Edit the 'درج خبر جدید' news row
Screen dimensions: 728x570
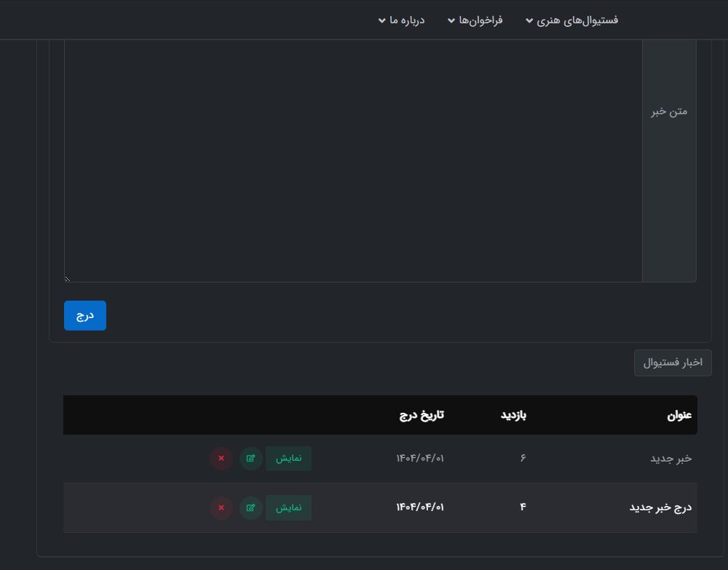pyautogui.click(x=251, y=507)
